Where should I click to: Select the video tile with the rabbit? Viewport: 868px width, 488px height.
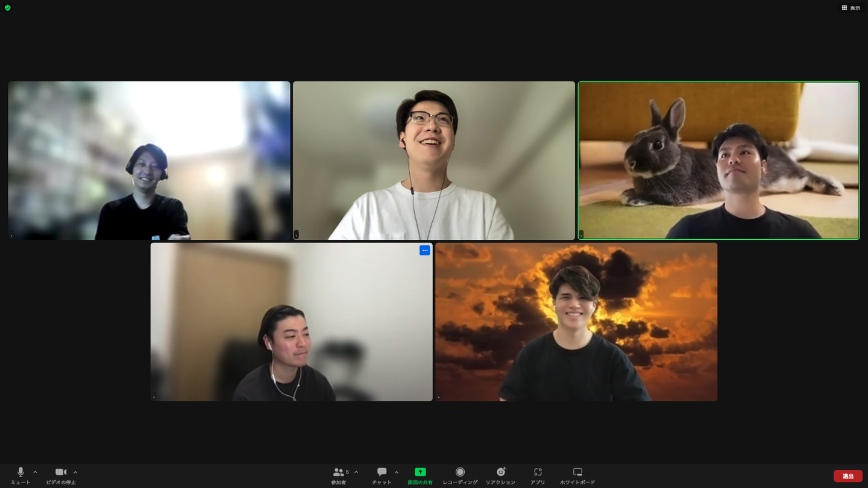[719, 161]
